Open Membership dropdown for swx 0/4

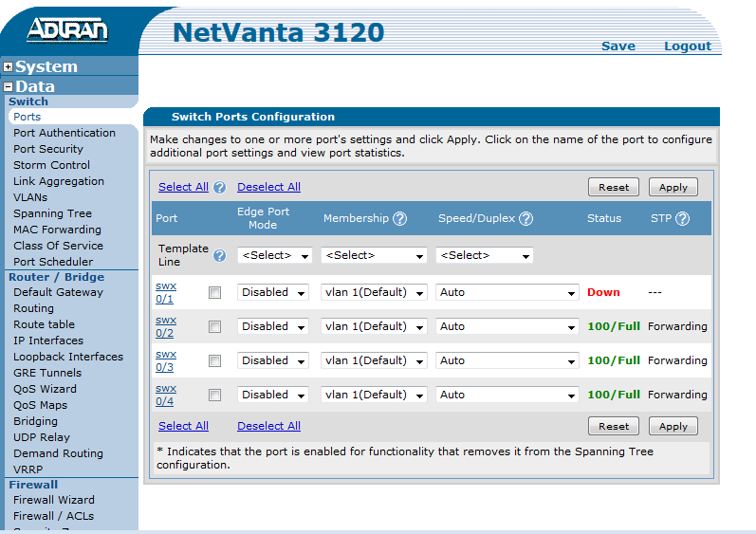tap(374, 396)
